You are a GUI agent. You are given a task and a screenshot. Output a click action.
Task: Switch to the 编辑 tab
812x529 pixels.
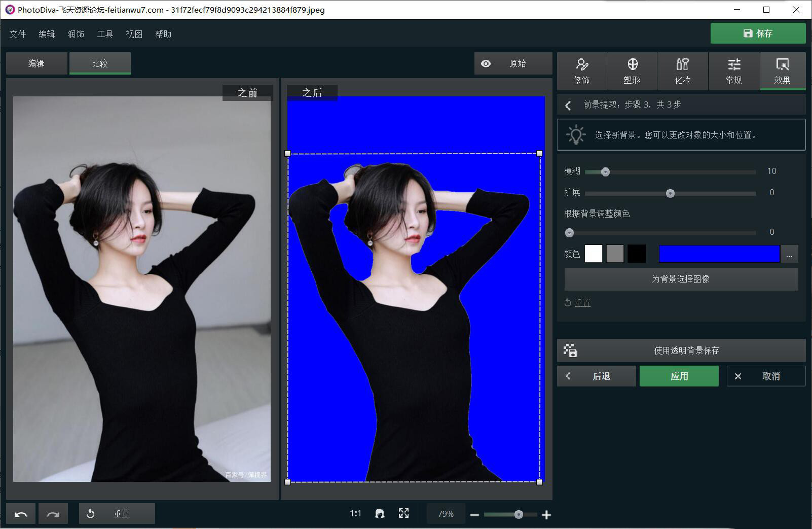coord(36,63)
